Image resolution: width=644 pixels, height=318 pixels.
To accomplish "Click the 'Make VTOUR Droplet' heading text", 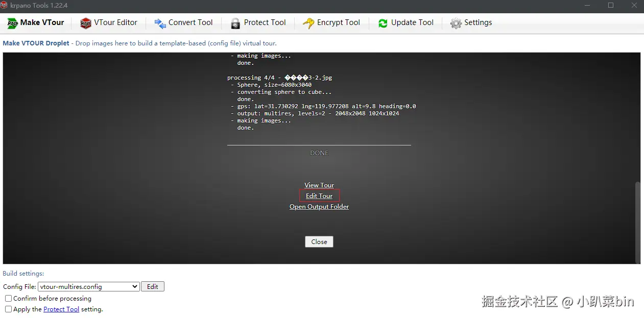I will (x=36, y=43).
